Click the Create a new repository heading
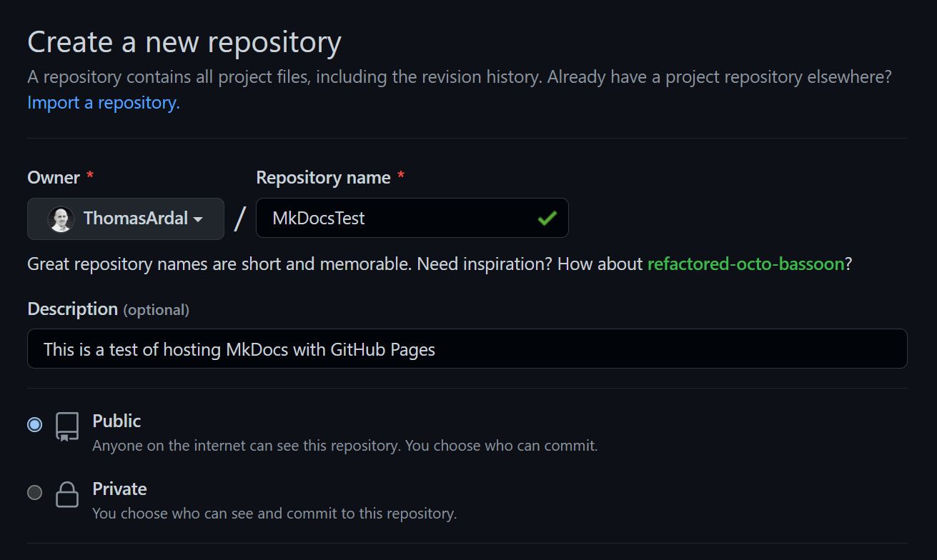 click(x=184, y=43)
